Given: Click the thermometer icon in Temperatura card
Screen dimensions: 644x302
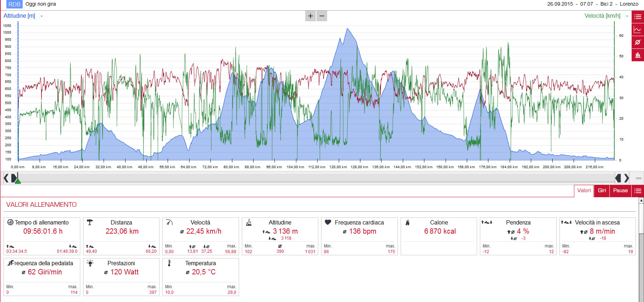Looking at the screenshot, I should click(169, 263).
